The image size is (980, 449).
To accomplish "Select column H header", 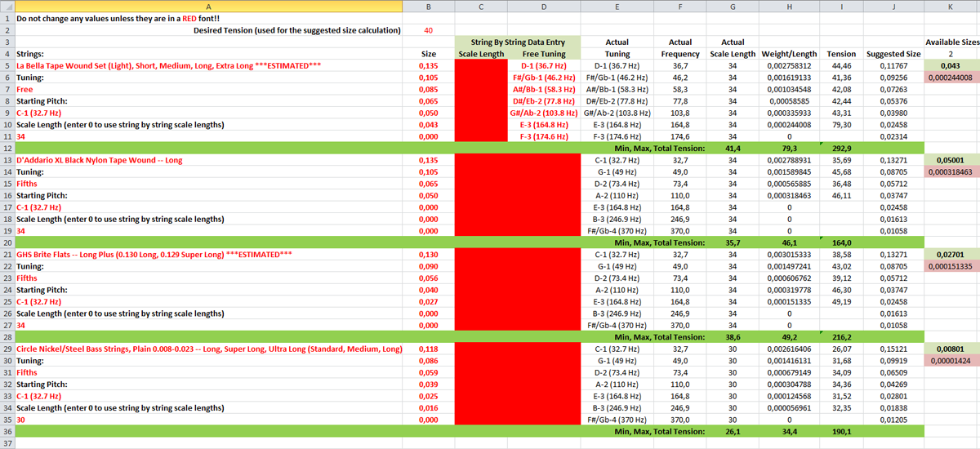I will (789, 6).
